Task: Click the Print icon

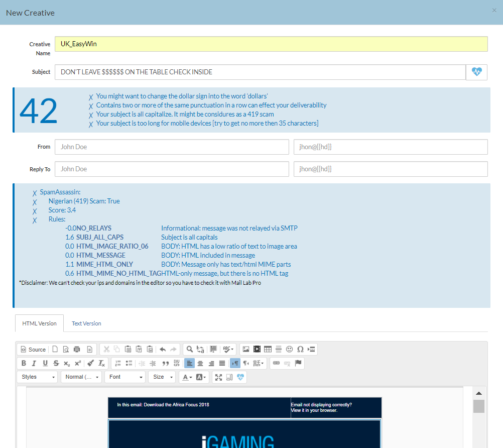Action: coord(77,350)
